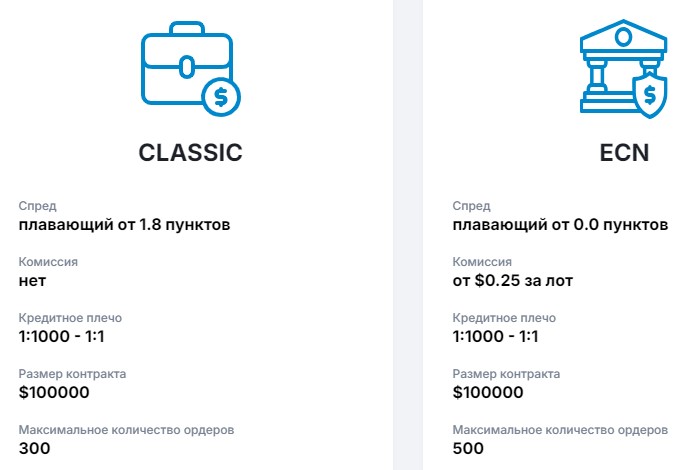Click ECN leverage value 1:1000 - 1:1
Screen dimensions: 699x470
(x=496, y=337)
